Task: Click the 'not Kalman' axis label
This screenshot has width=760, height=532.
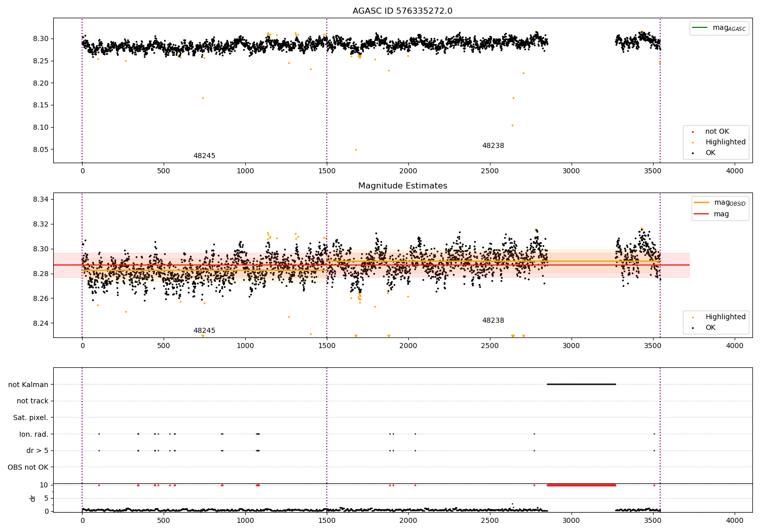Action: tap(28, 385)
